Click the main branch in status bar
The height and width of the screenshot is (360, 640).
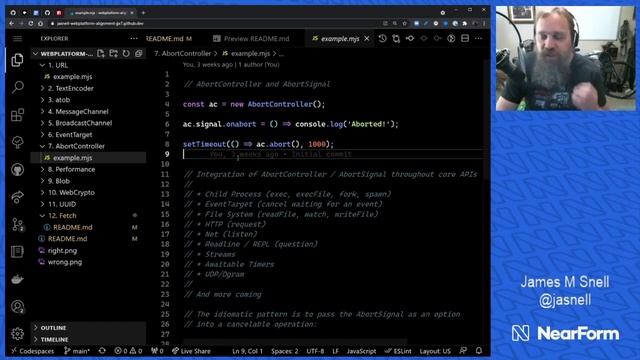click(x=77, y=351)
